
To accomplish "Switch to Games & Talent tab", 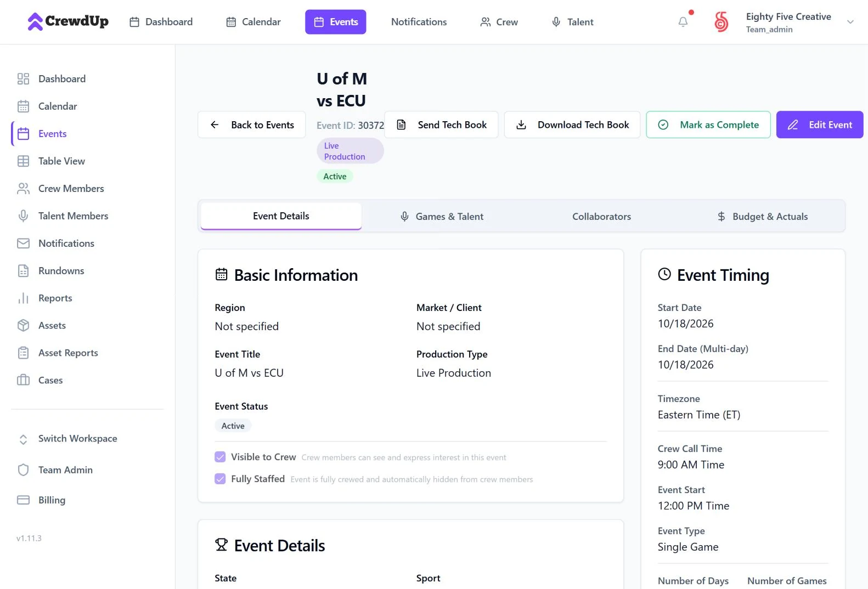I will coord(442,217).
